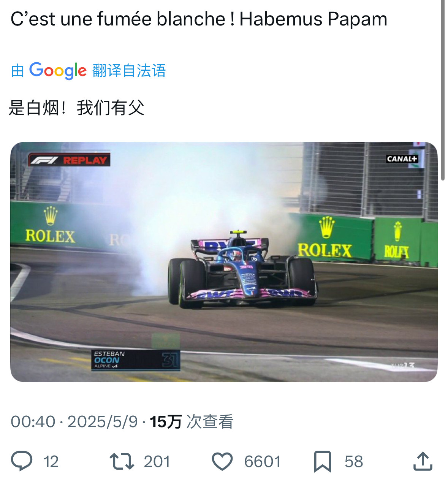Screen dimensions: 448x486
Task: Click the bookmark count 58
Action: (354, 461)
